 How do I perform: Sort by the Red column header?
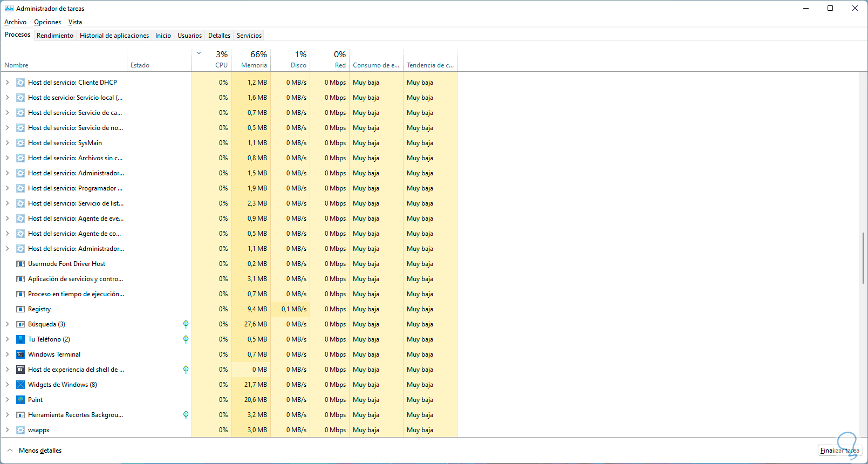pyautogui.click(x=330, y=60)
